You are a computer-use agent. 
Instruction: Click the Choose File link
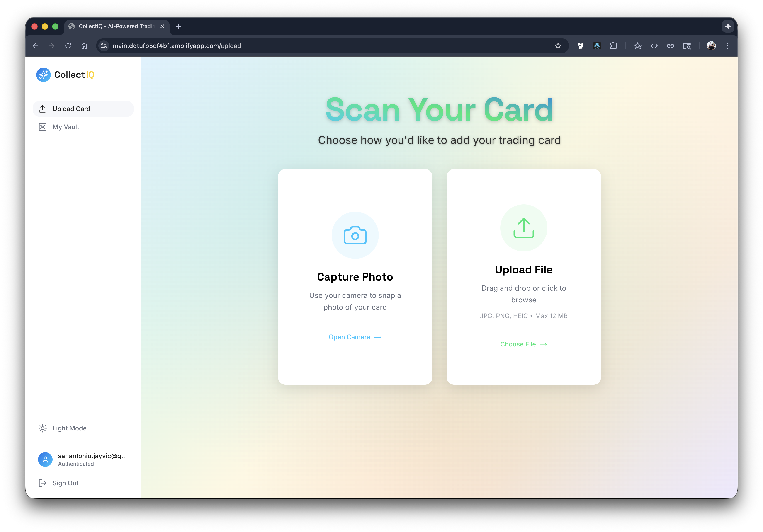pos(523,344)
